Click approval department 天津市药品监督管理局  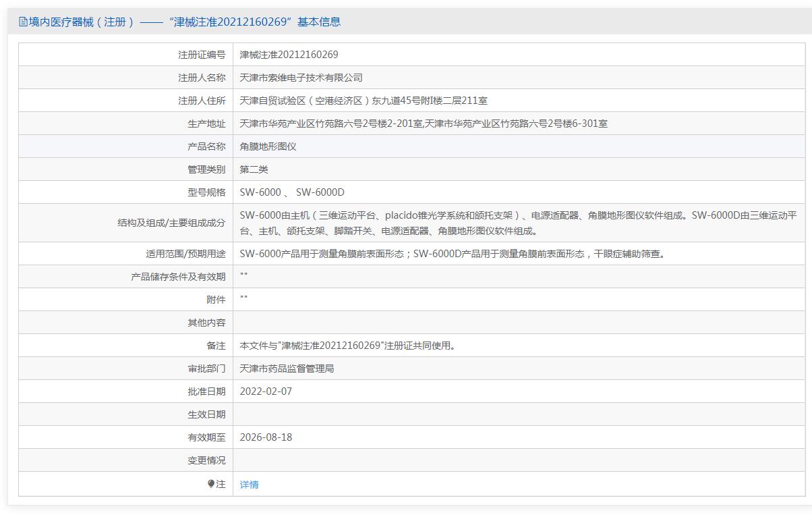pos(287,369)
